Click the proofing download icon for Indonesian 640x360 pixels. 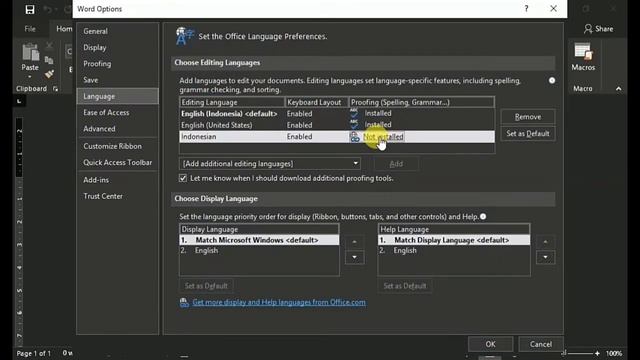click(355, 137)
